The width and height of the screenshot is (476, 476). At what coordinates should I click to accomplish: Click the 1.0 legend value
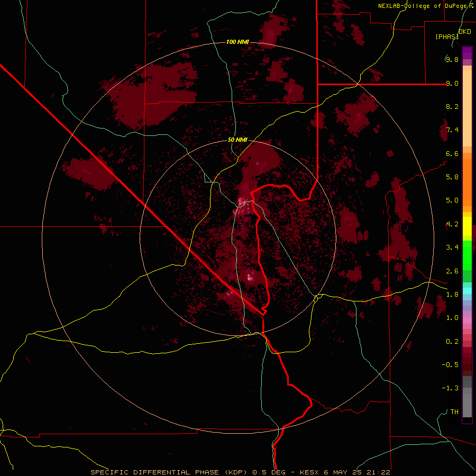click(x=452, y=318)
